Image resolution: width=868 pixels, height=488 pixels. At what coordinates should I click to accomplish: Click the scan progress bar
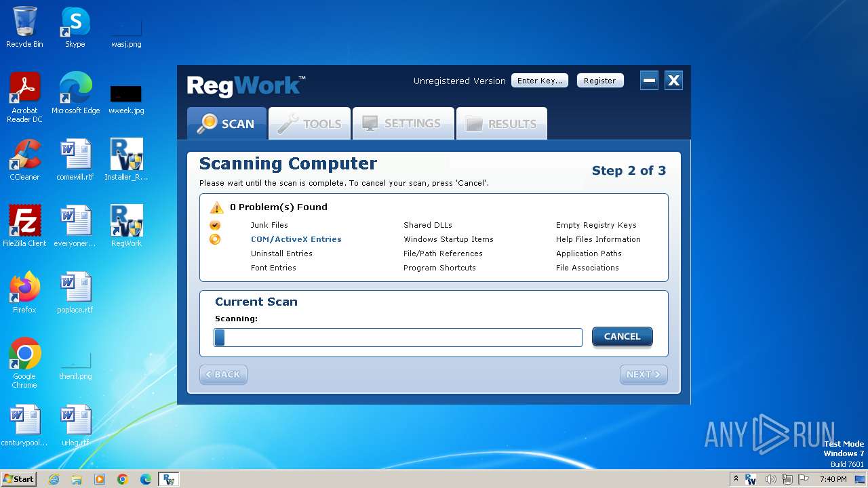pyautogui.click(x=398, y=338)
